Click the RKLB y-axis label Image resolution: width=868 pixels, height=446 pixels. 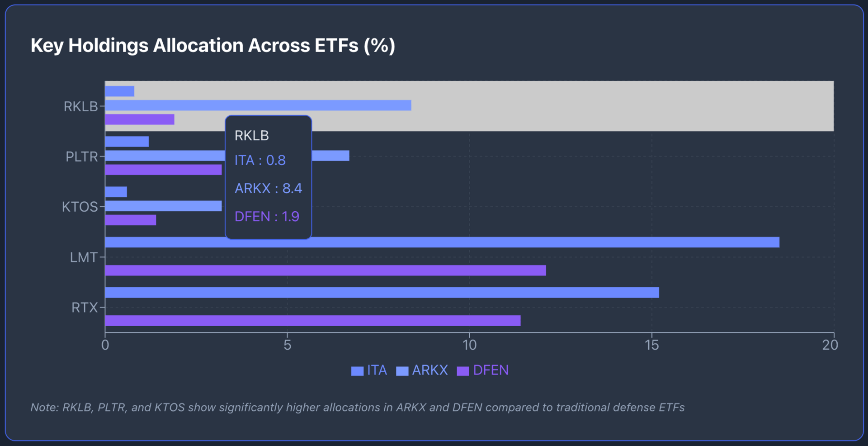click(x=80, y=107)
